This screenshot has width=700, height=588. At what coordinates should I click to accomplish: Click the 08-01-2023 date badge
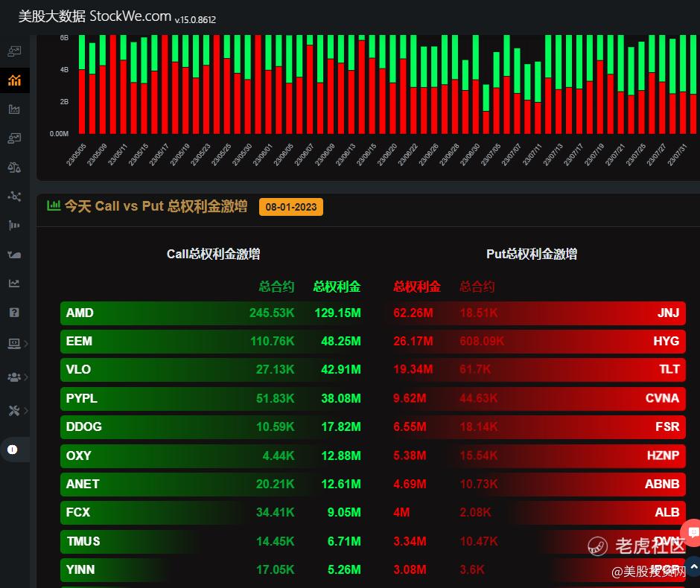tap(291, 207)
